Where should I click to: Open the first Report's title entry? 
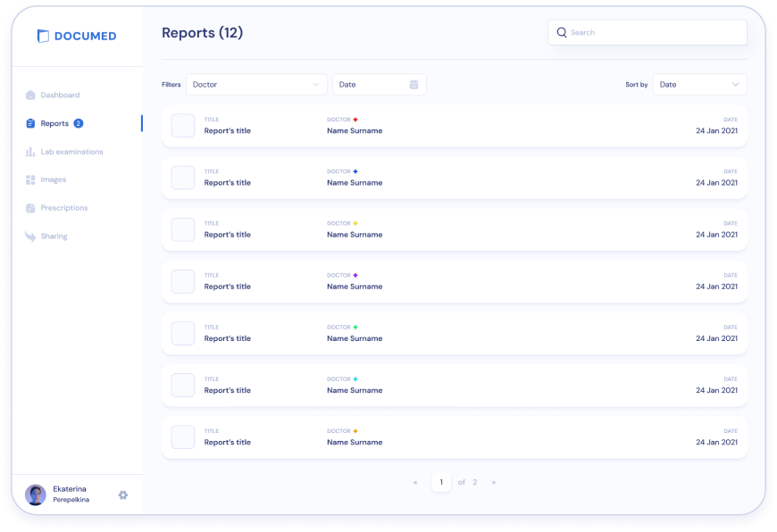coord(230,131)
